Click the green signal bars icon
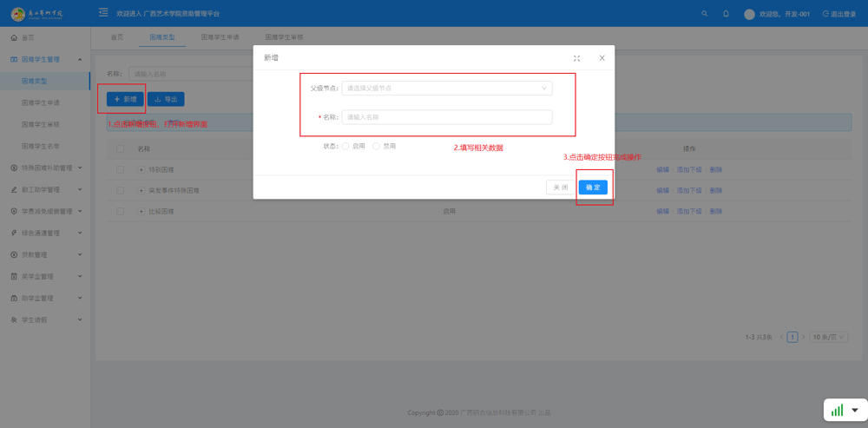Viewport: 868px width, 428px height. click(x=837, y=411)
